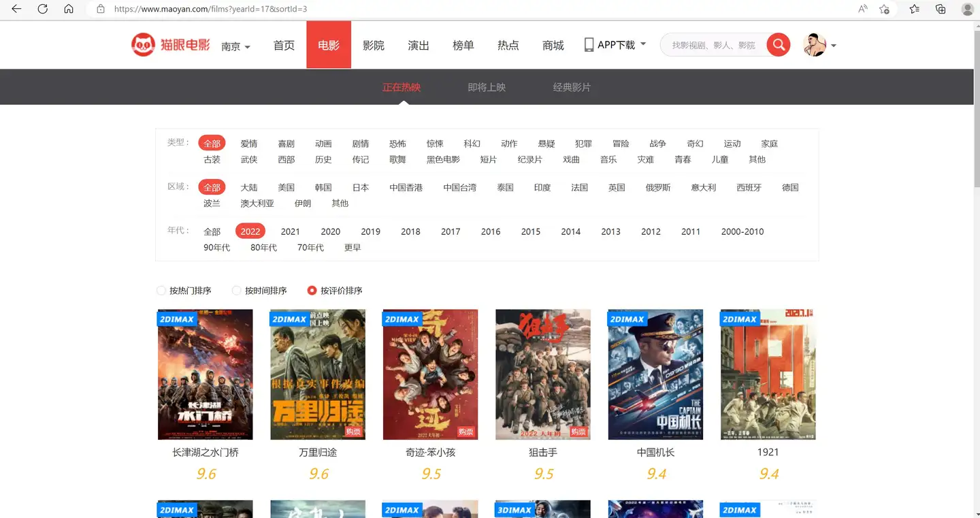The width and height of the screenshot is (980, 518).
Task: Open the 热点 navigation item
Action: pos(508,45)
